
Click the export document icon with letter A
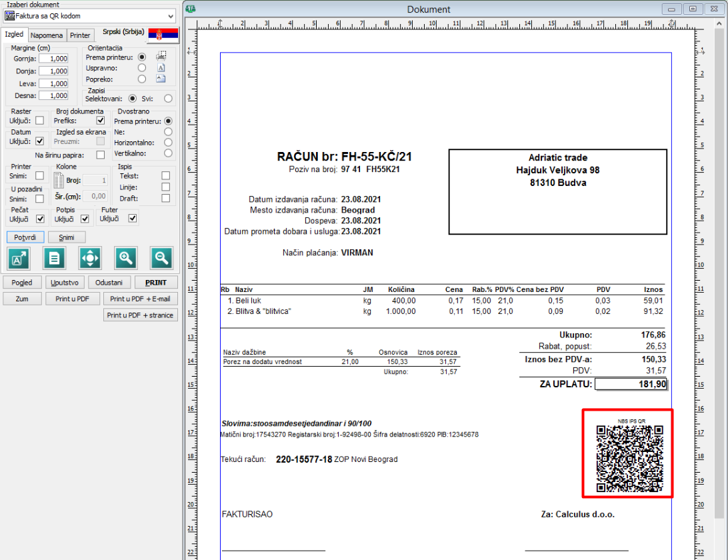[x=19, y=258]
